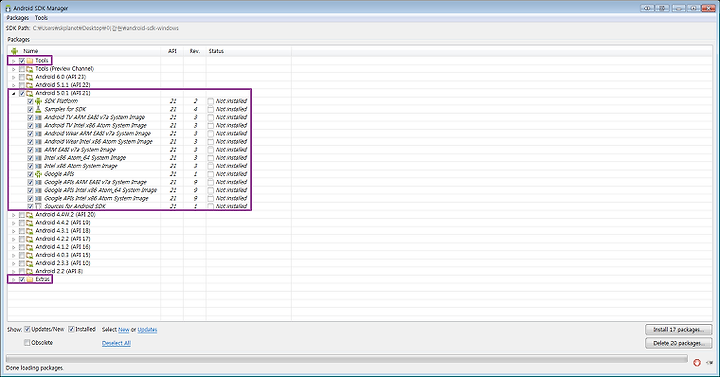This screenshot has height=377, width=720.
Task: Check the Android 6.0 (API 23) checkbox
Action: click(22, 77)
